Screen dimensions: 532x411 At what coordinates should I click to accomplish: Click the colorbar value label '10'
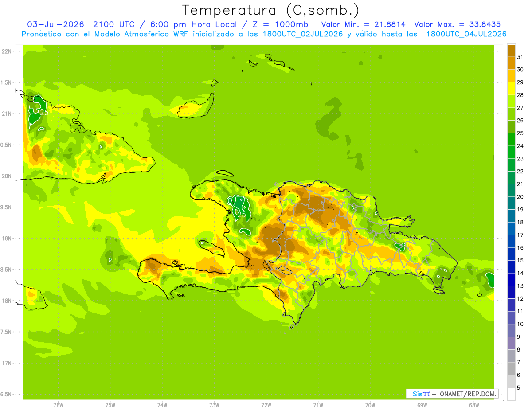(x=520, y=324)
